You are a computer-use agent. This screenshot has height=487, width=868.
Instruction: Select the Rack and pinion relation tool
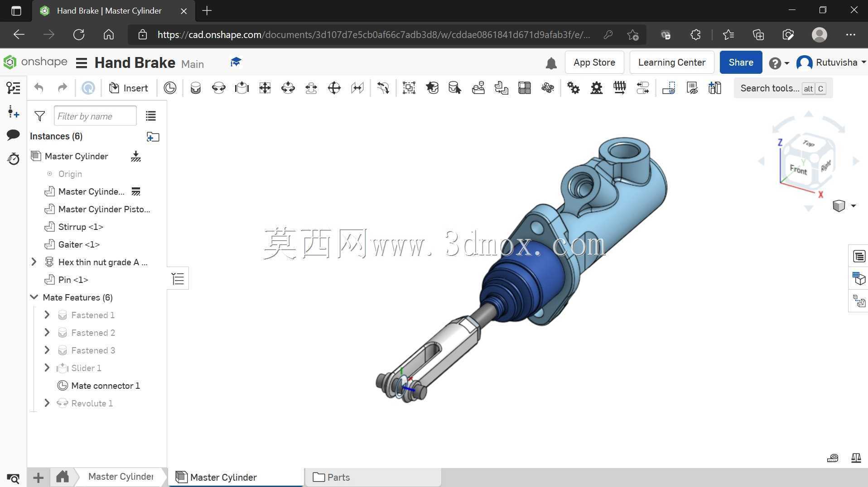[597, 88]
